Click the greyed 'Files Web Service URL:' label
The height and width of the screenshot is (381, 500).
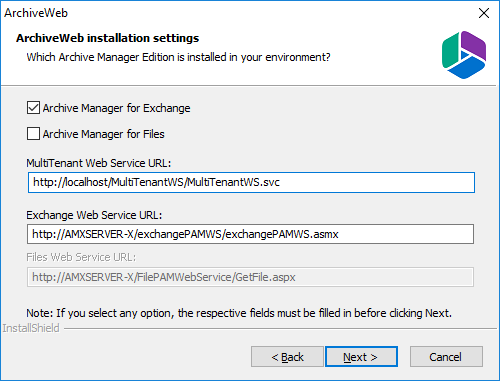pos(81,257)
